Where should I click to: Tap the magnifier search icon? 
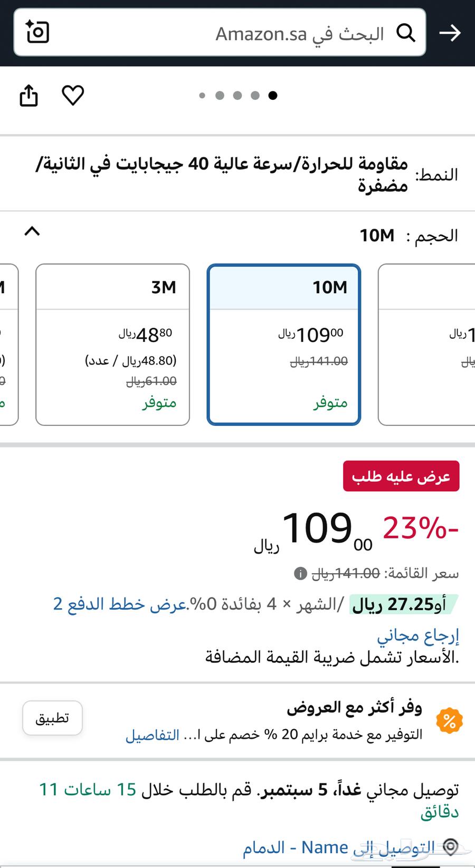click(x=406, y=33)
